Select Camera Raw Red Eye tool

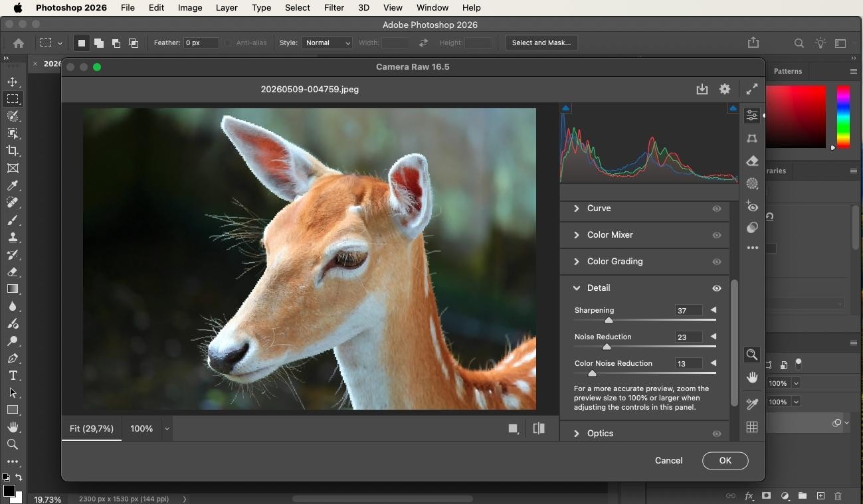click(752, 207)
